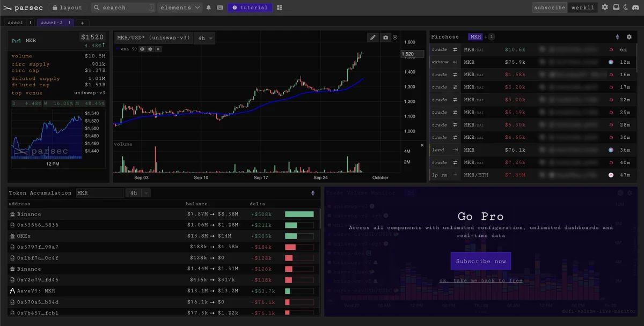The height and width of the screenshot is (326, 644).
Task: Click the chart target circle icon
Action: (396, 38)
